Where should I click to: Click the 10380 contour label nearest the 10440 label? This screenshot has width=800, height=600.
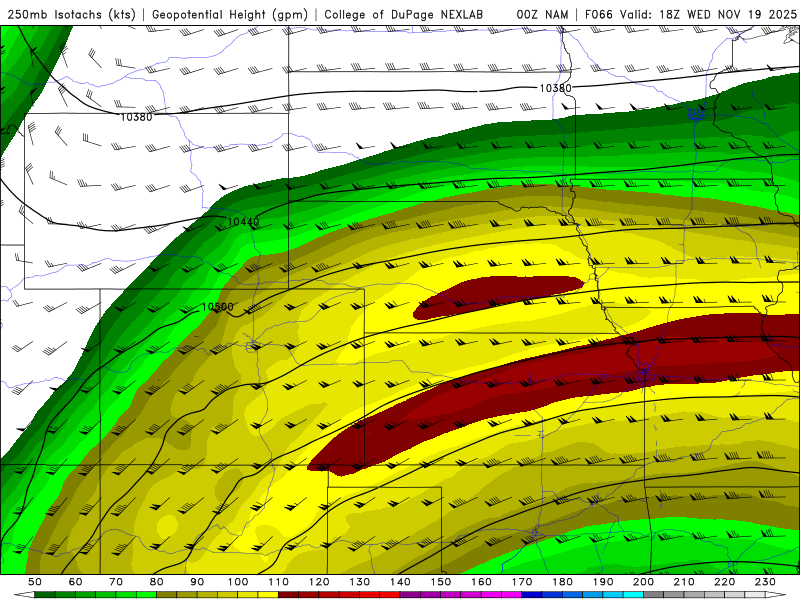point(136,117)
